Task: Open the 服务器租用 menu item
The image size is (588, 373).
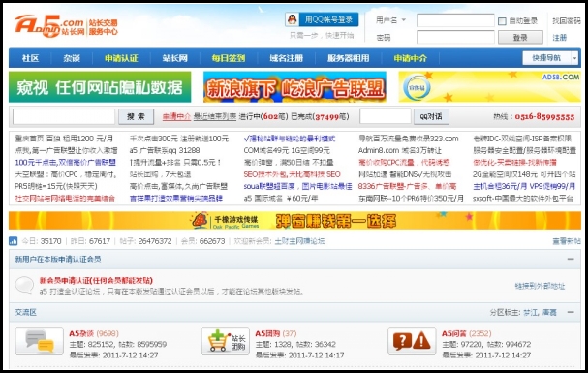Action: pos(349,58)
